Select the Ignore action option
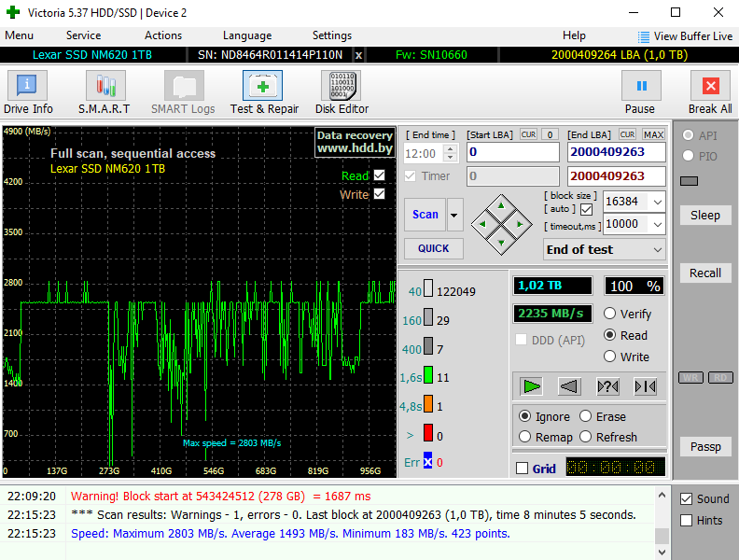 [x=524, y=416]
